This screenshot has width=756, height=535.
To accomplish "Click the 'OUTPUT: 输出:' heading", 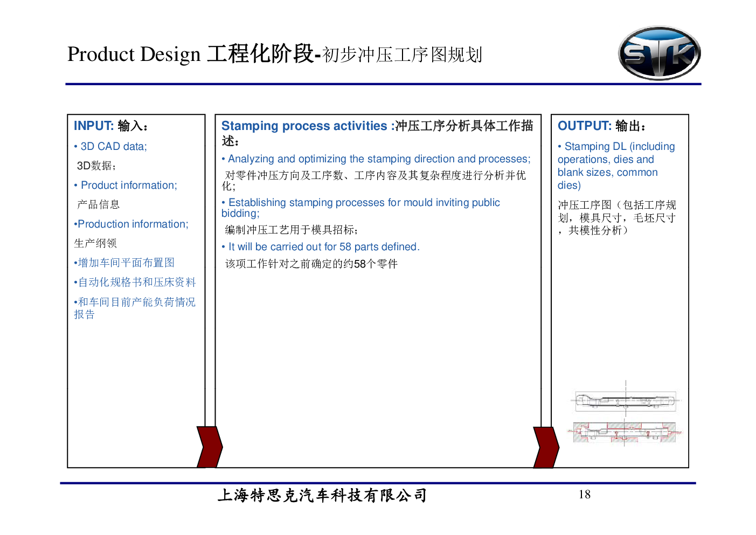I will [x=602, y=126].
